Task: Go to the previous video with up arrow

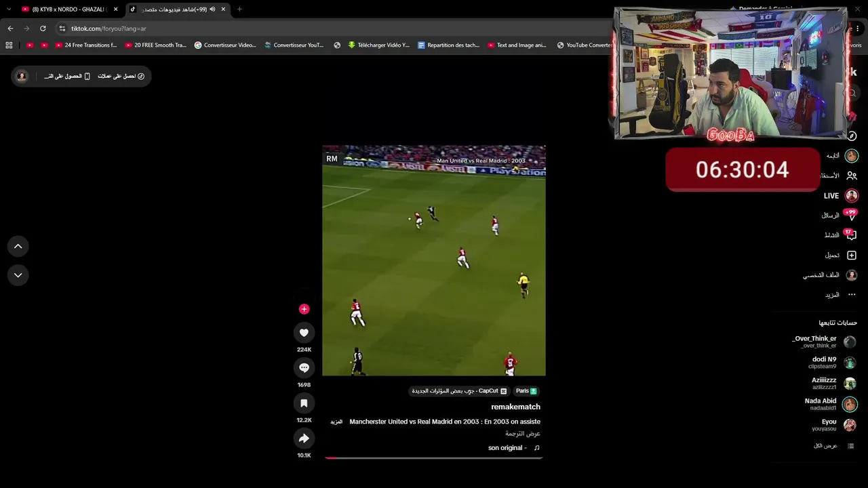Action: pos(18,247)
